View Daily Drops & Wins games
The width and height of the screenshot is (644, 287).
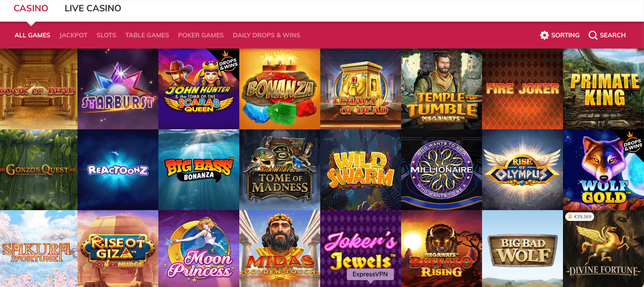coord(266,35)
